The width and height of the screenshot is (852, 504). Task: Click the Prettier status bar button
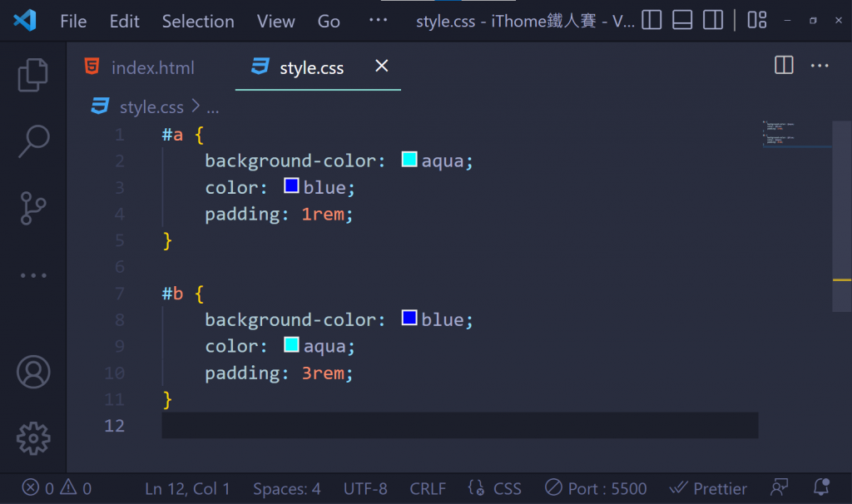(x=709, y=488)
